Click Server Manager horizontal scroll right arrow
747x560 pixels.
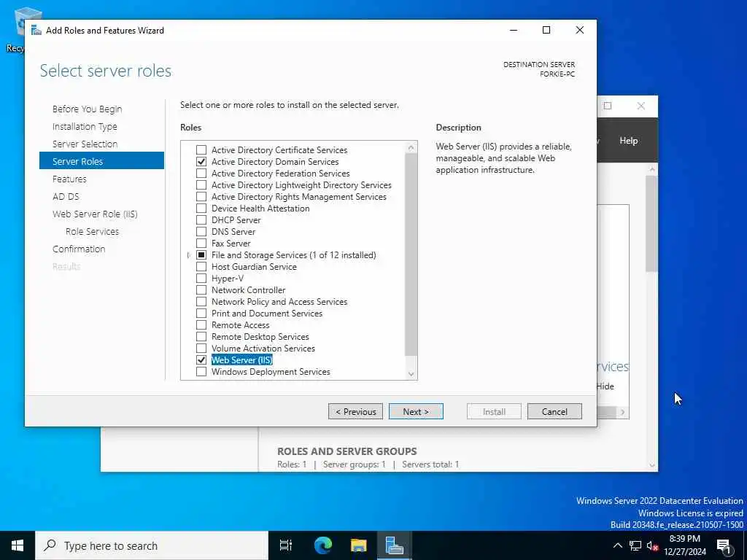(x=623, y=413)
